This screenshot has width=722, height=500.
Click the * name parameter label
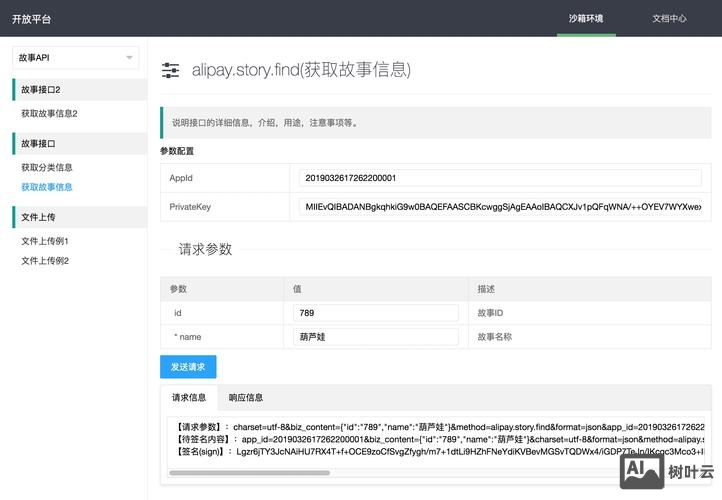coord(187,337)
